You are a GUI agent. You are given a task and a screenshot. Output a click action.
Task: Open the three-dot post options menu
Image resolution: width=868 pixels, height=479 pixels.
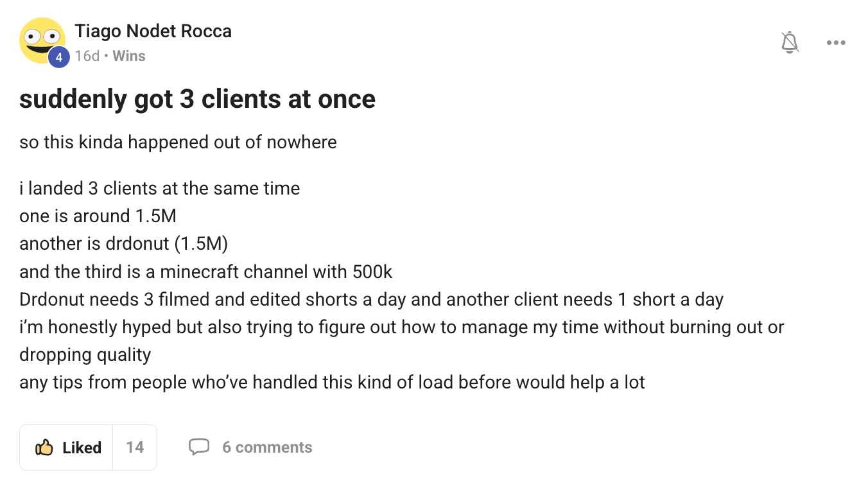click(836, 43)
